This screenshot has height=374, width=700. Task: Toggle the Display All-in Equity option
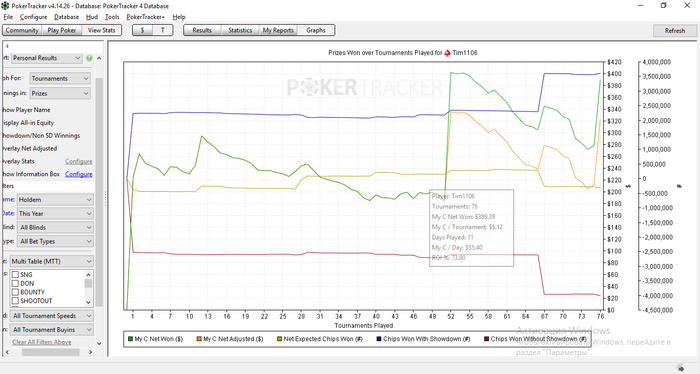click(x=28, y=123)
